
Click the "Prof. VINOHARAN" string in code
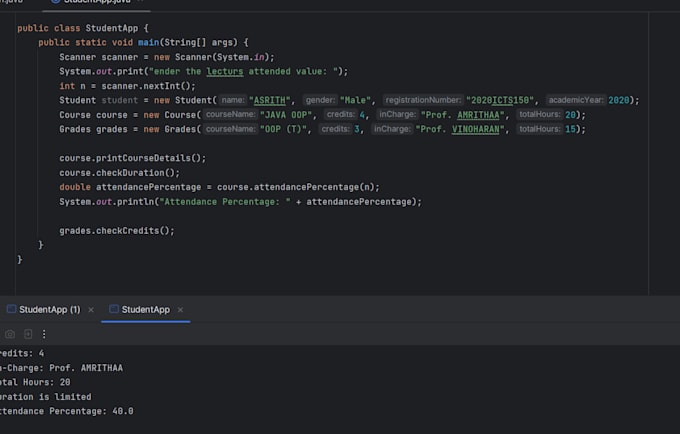point(460,129)
